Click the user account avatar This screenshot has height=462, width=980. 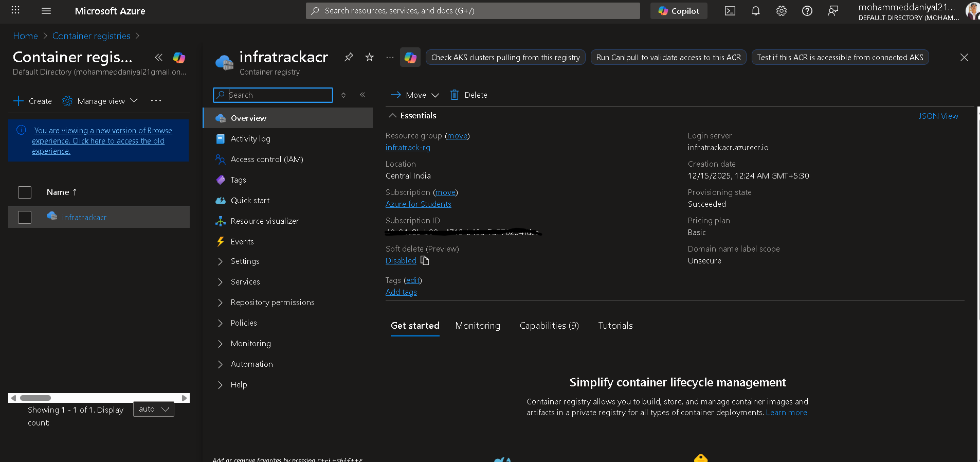point(972,11)
